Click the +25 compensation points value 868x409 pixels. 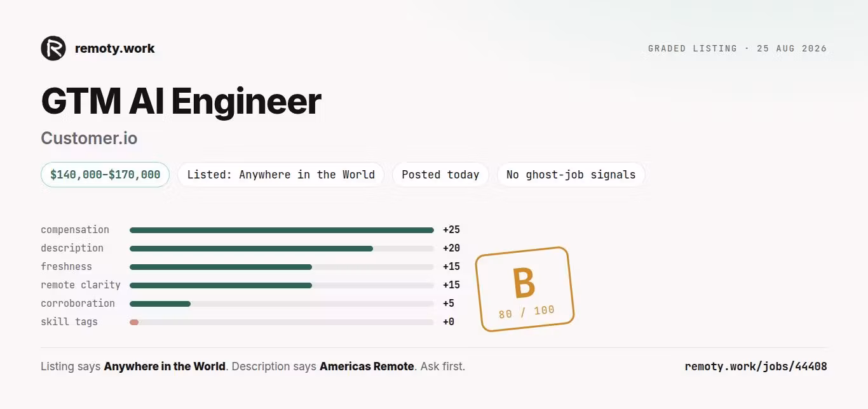tap(451, 230)
